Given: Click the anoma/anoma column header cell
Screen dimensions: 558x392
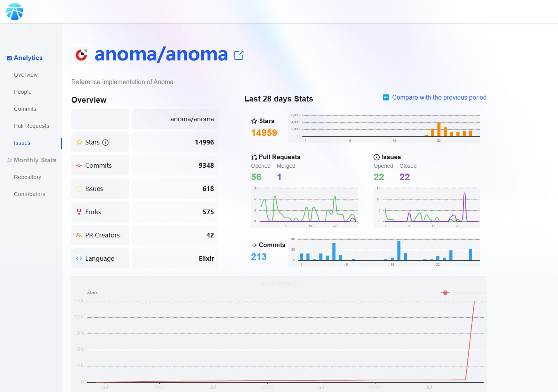Looking at the screenshot, I should pyautogui.click(x=175, y=119).
